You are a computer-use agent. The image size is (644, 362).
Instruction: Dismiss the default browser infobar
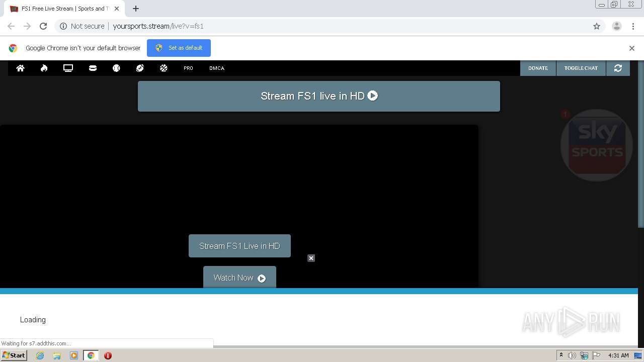pos(632,48)
